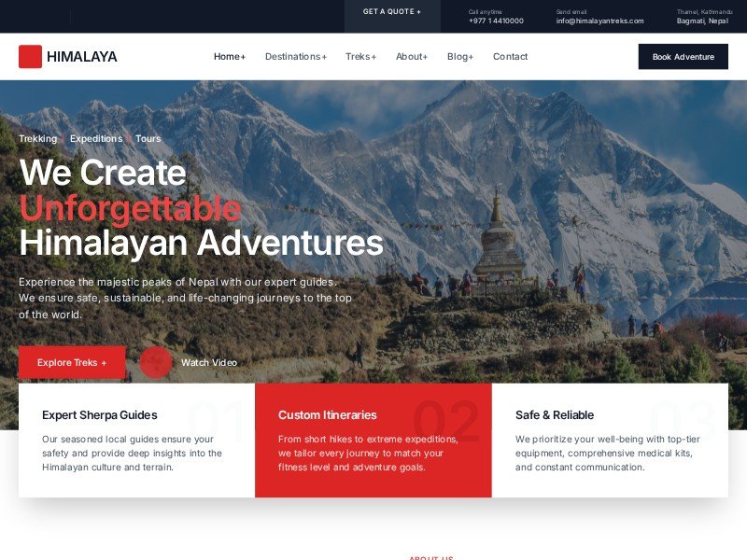Go to the Contact page
This screenshot has height=560, width=747.
510,57
